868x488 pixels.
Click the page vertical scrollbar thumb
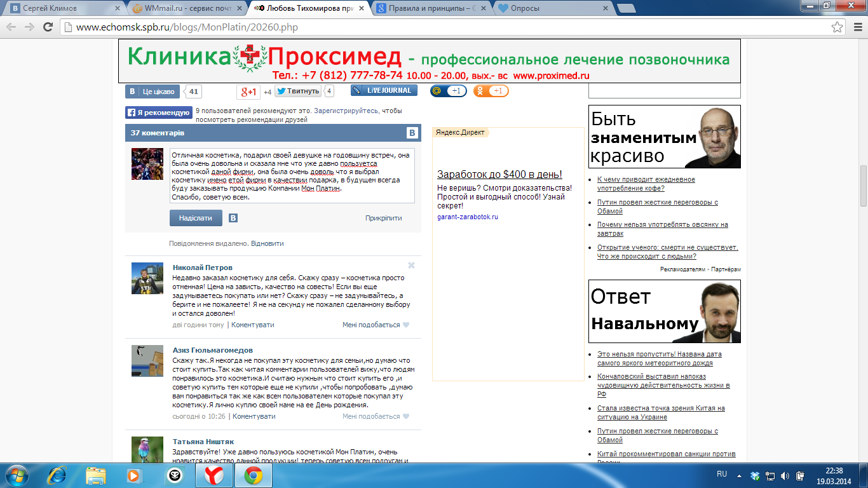[x=862, y=186]
